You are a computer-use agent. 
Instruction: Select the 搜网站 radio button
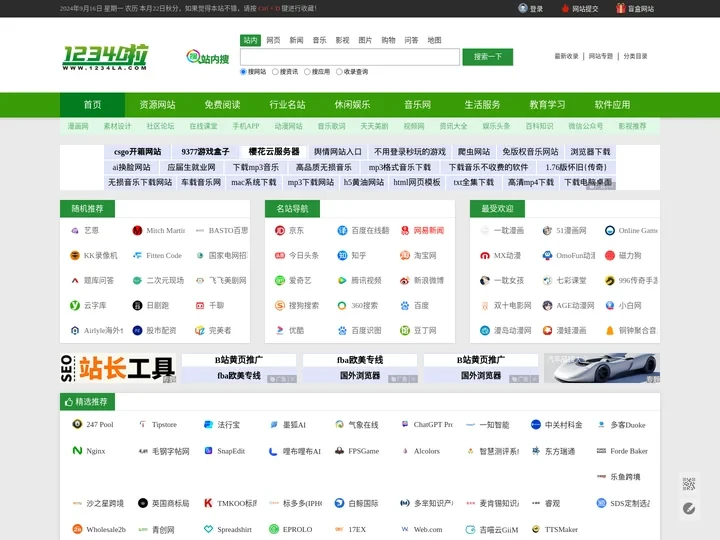pos(243,72)
